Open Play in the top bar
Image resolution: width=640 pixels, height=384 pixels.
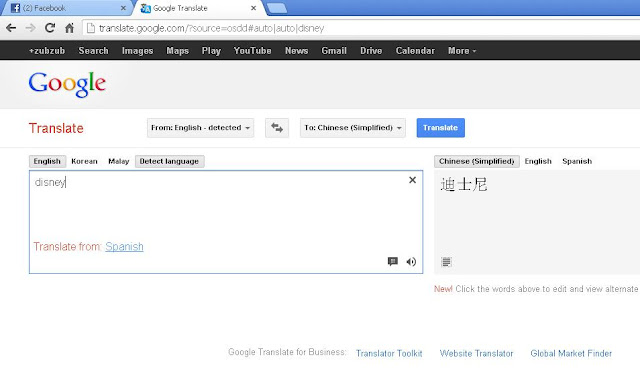coord(211,51)
